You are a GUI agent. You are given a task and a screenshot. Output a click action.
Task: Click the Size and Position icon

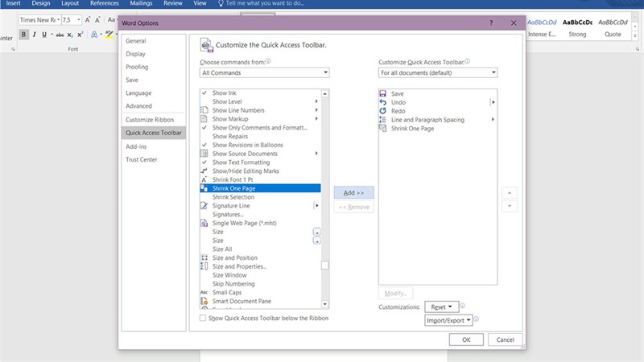click(x=204, y=257)
